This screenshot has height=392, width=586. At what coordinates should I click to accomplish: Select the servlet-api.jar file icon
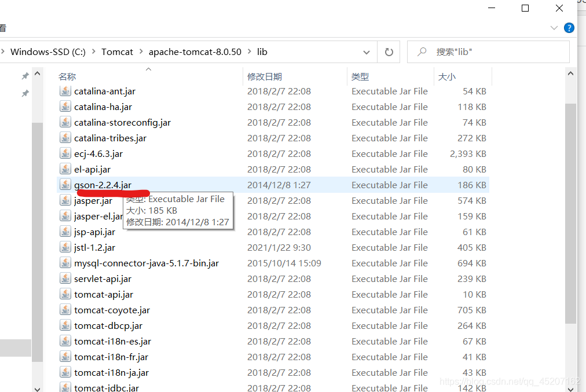tap(65, 279)
